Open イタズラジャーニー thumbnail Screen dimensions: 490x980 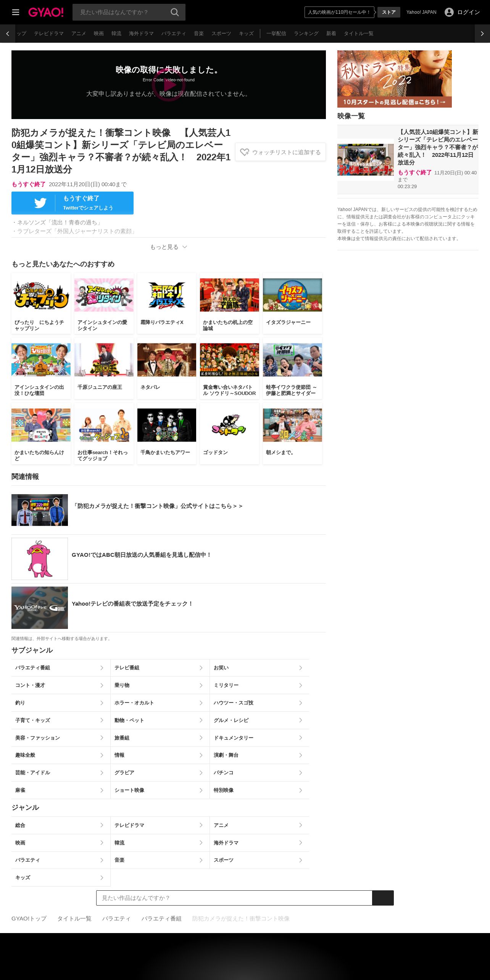coord(292,295)
